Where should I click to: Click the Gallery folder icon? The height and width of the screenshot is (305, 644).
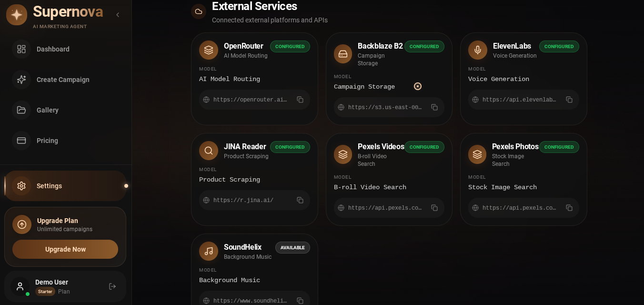[21, 110]
